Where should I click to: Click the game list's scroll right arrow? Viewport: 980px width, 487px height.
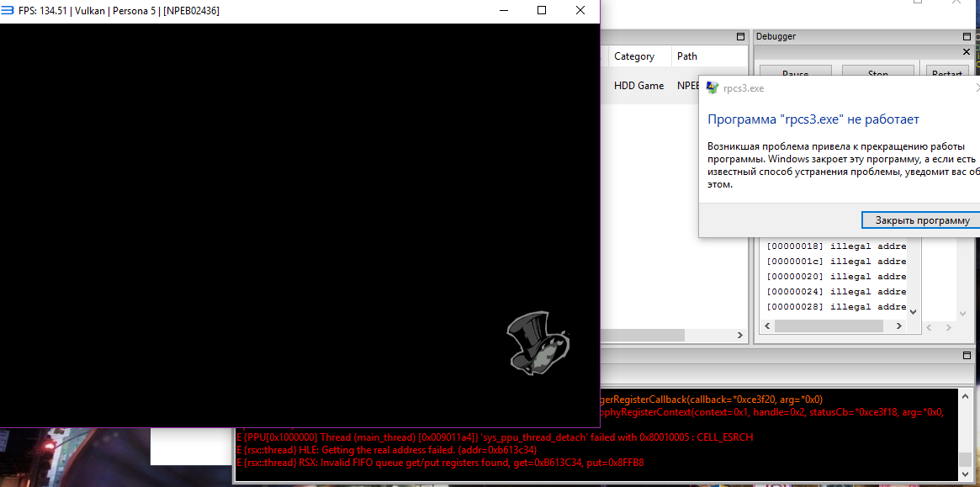click(x=740, y=336)
